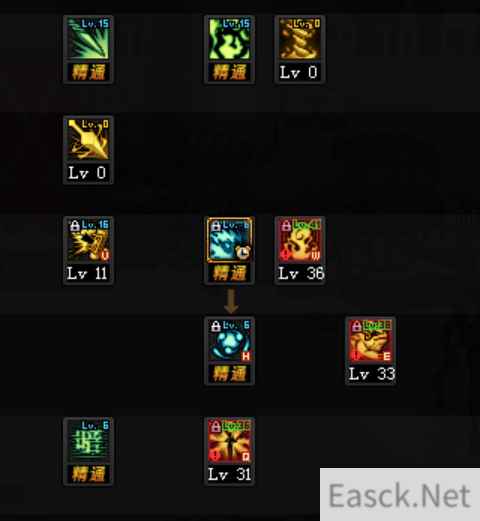Click the Lv 36 level label
Image resolution: width=480 pixels, height=521 pixels.
click(301, 273)
